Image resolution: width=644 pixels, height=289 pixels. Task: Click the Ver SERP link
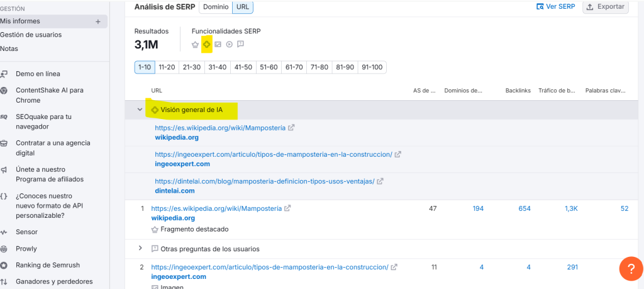[555, 7]
